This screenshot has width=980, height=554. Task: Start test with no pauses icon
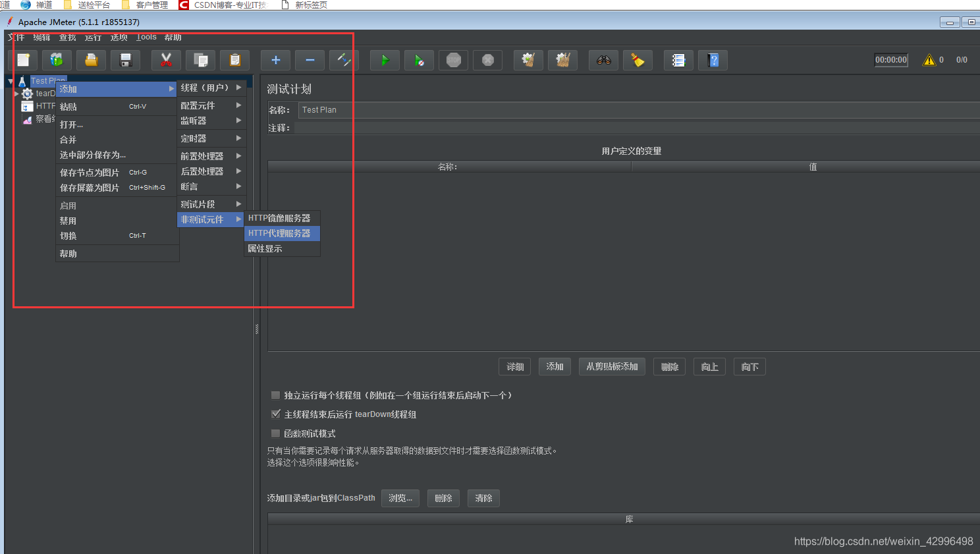coord(419,60)
